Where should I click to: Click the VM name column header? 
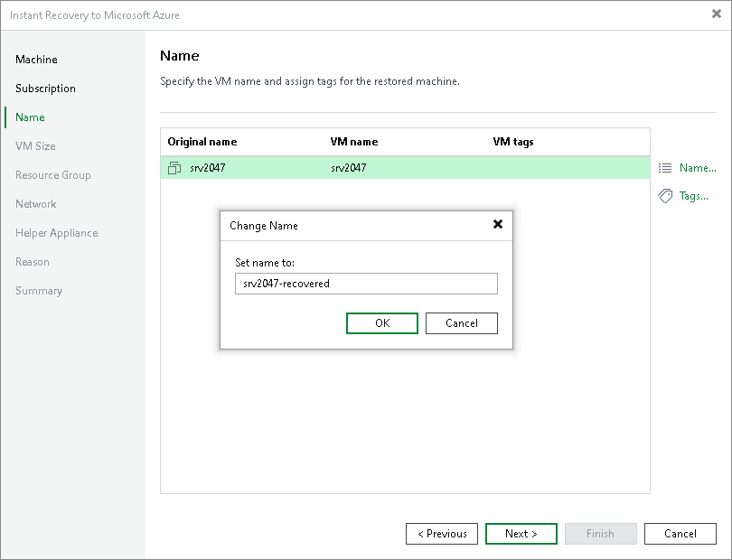(354, 142)
